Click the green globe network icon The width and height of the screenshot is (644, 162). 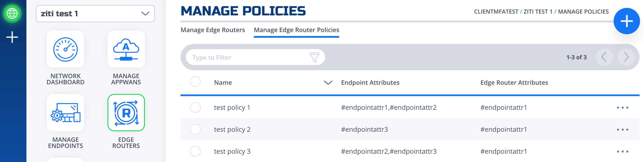tap(12, 13)
